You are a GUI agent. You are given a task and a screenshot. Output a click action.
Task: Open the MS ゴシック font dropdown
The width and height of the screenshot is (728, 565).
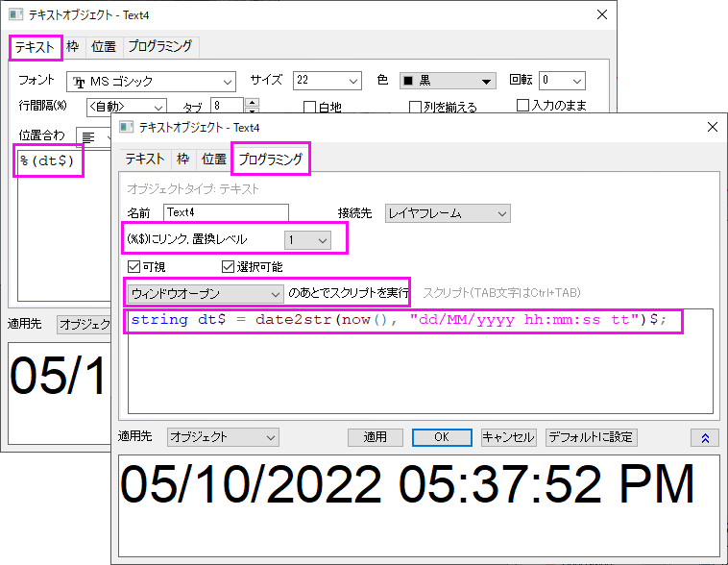(x=152, y=82)
